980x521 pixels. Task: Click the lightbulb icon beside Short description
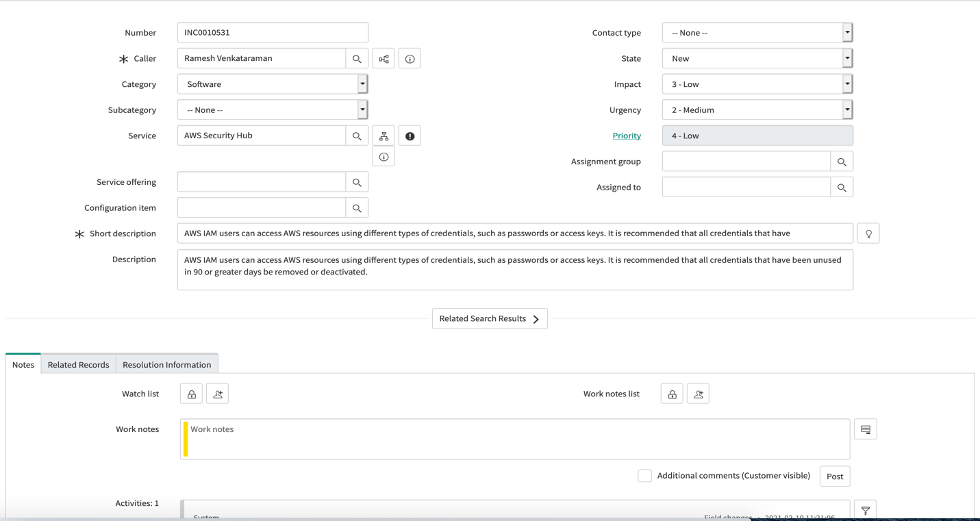868,233
